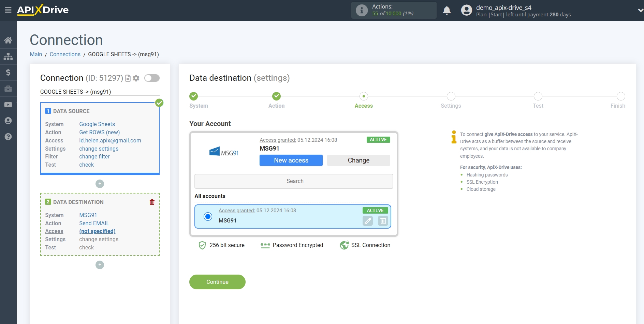Screen dimensions: 644x324
Task: Add a step below Data Destination (plus icon)
Action: [100, 265]
